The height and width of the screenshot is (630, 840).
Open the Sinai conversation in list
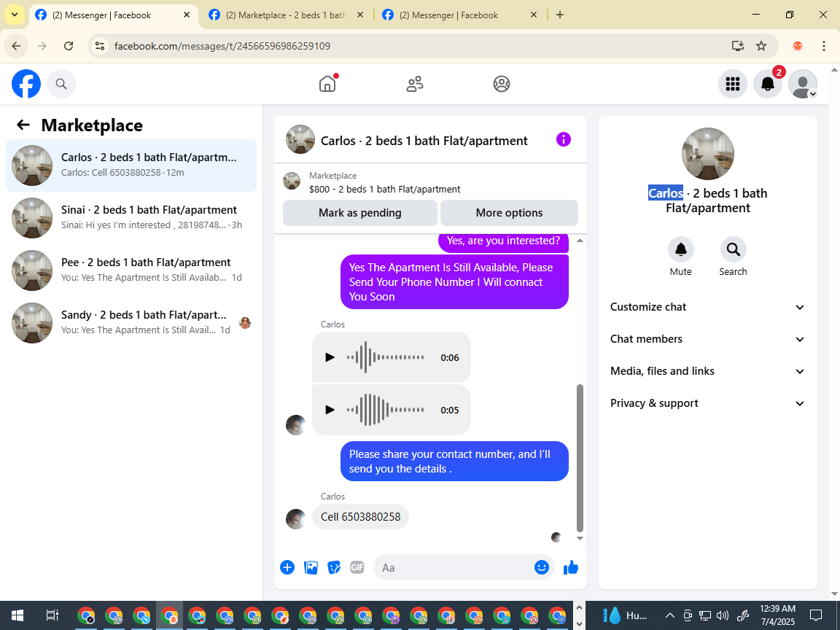131,217
